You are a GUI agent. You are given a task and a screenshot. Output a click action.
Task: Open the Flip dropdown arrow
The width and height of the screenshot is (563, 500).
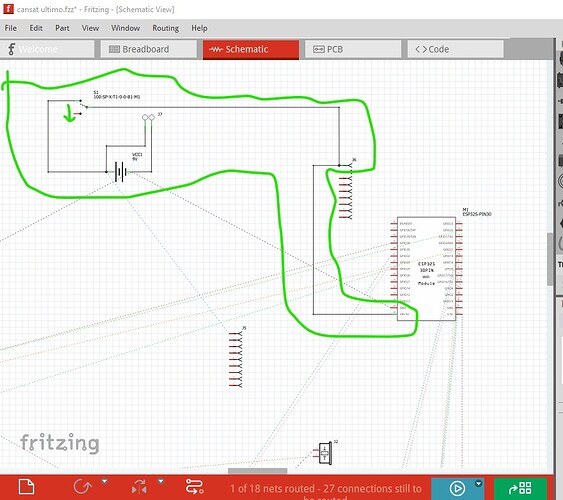tap(161, 481)
